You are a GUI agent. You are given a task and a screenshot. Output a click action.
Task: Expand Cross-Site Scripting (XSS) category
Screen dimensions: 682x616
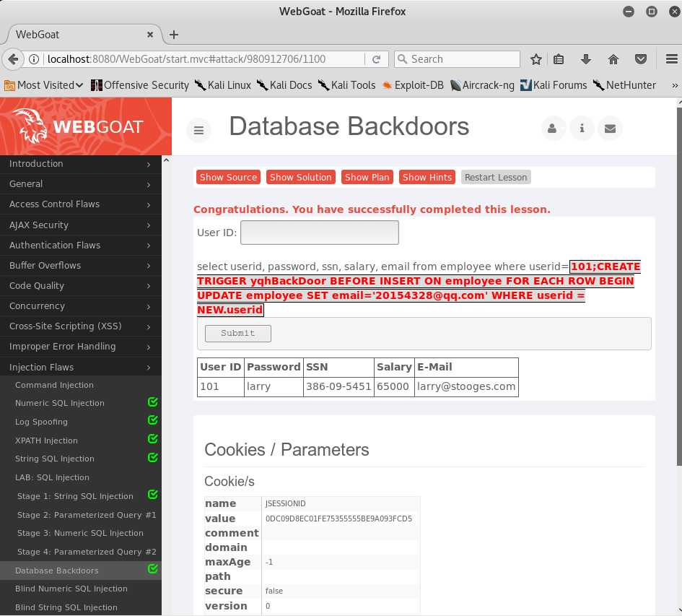[x=80, y=326]
